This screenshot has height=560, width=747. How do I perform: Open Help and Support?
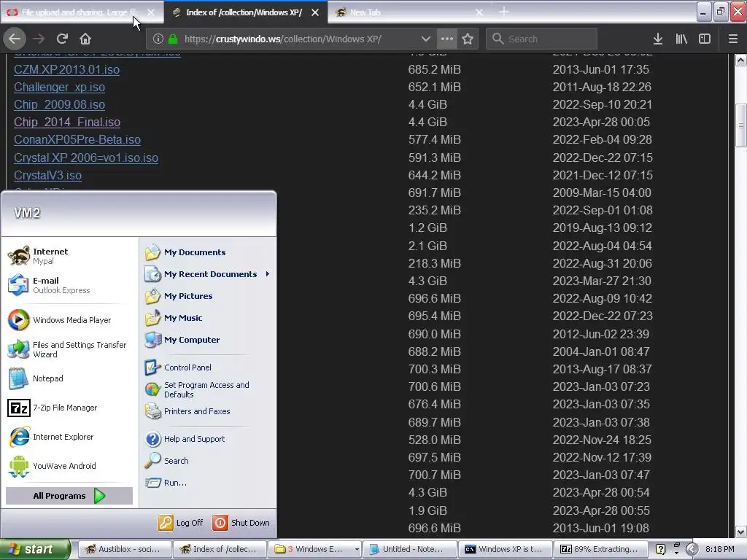[208, 438]
